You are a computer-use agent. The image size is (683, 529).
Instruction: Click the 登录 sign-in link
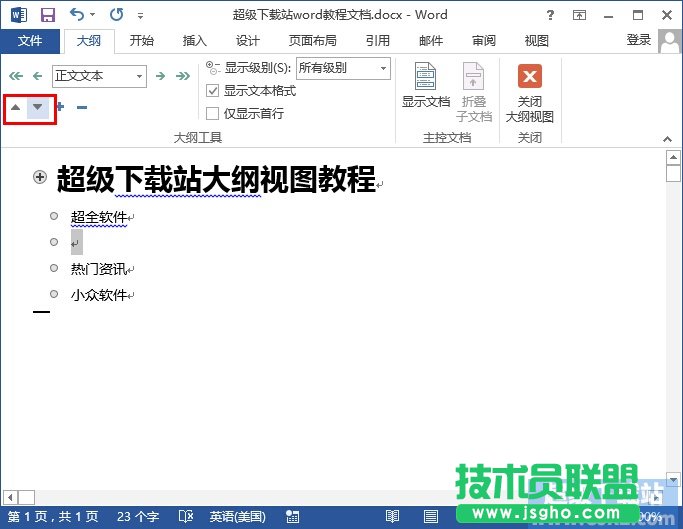(x=638, y=40)
